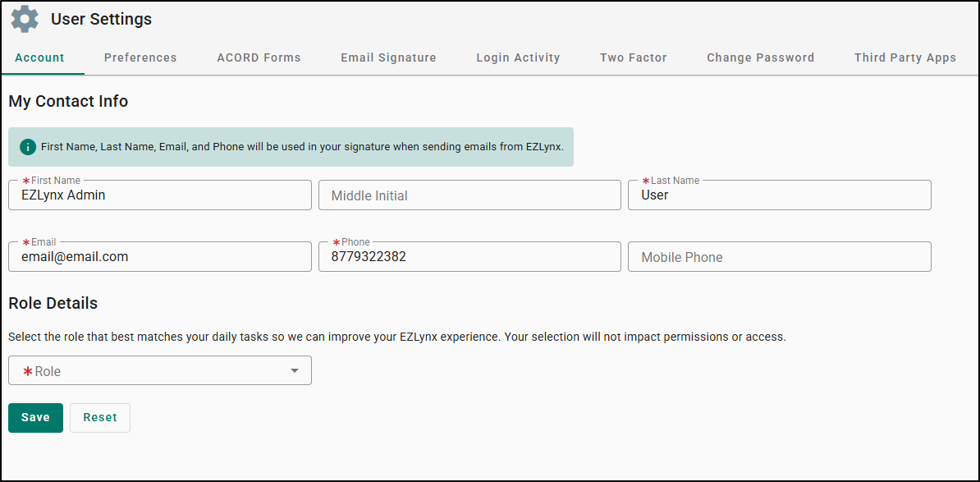This screenshot has height=482, width=980.
Task: Open the Role dropdown
Action: point(160,370)
